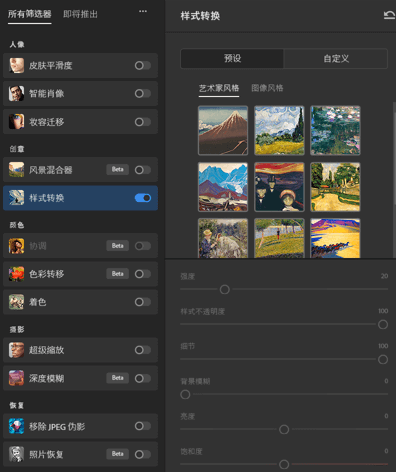Adjust the 饱和度 slider handle
Screen dimensions: 396x472
coord(284,464)
